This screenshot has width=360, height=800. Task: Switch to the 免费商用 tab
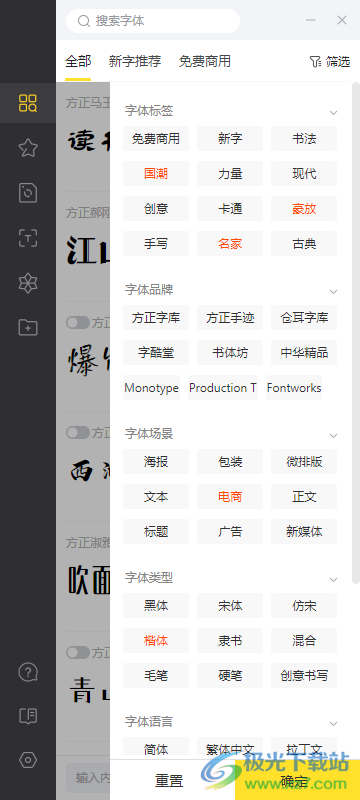coord(204,62)
